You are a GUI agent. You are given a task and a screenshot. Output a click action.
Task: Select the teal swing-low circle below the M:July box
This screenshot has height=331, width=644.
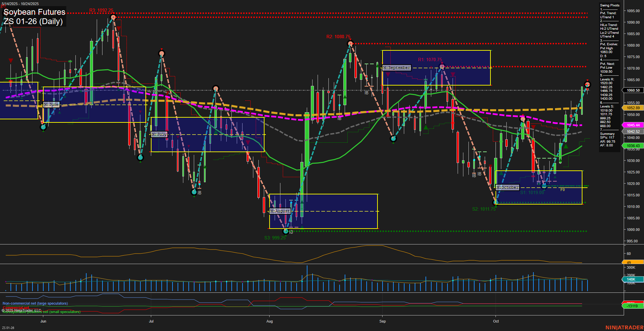click(194, 192)
